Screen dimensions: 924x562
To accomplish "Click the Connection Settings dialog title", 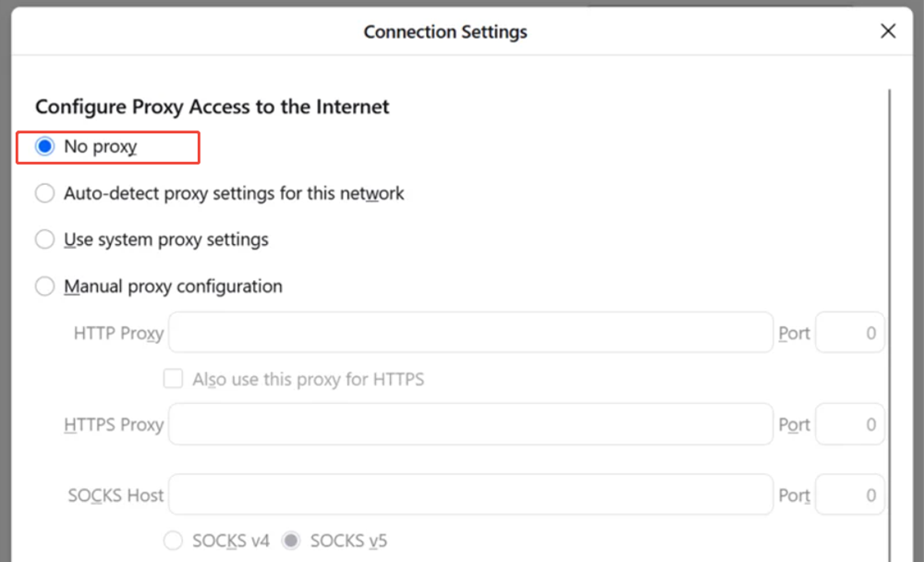I will pos(445,31).
